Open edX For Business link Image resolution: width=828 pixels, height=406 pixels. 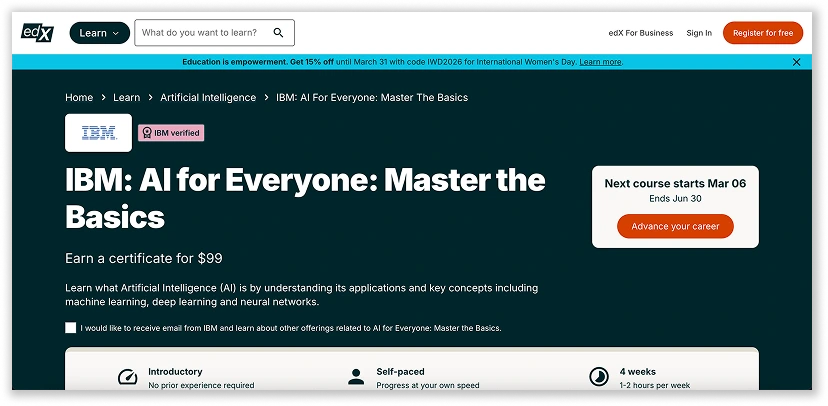[x=641, y=33]
